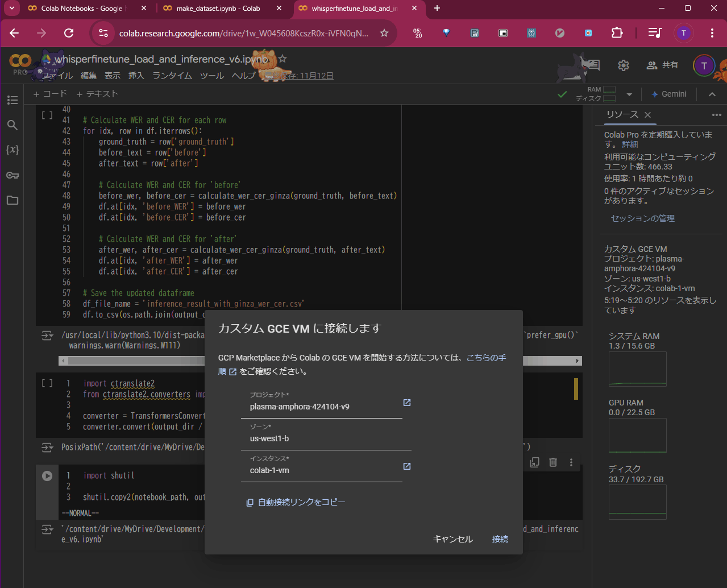
Task: Delete the cell using trash icon
Action: [553, 462]
